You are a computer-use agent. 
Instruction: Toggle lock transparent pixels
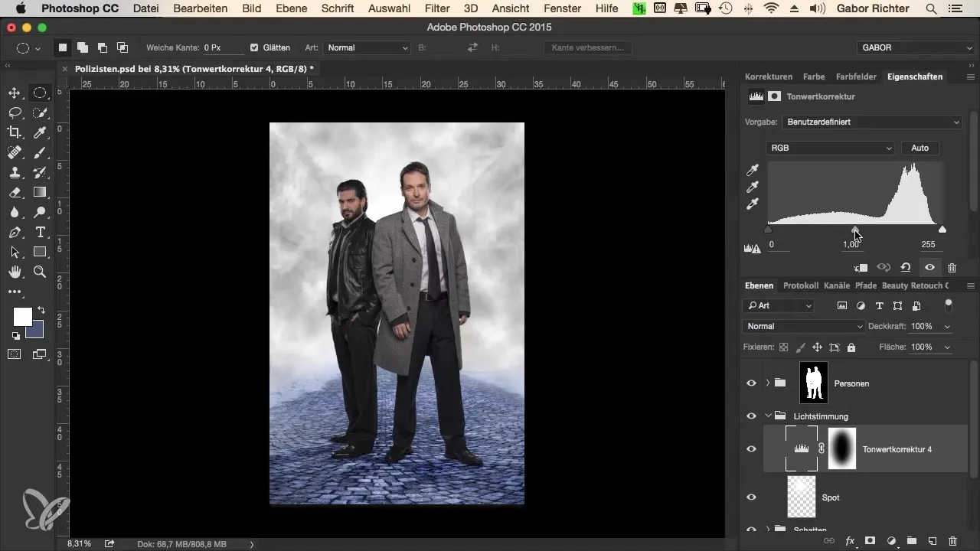(783, 347)
